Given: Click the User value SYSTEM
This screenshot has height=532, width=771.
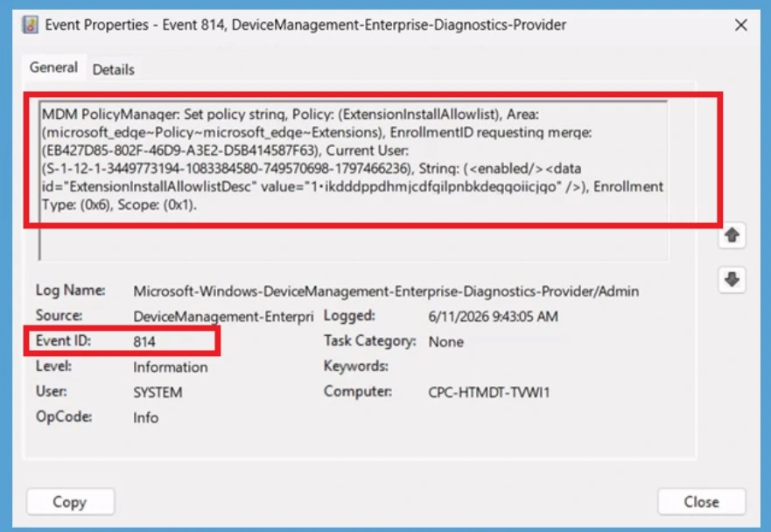Looking at the screenshot, I should point(158,392).
